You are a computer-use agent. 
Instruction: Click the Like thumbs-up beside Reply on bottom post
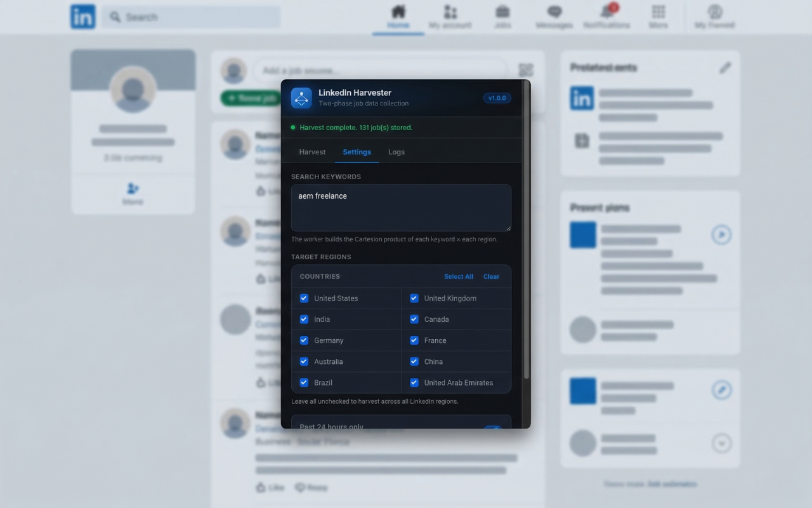pyautogui.click(x=261, y=487)
